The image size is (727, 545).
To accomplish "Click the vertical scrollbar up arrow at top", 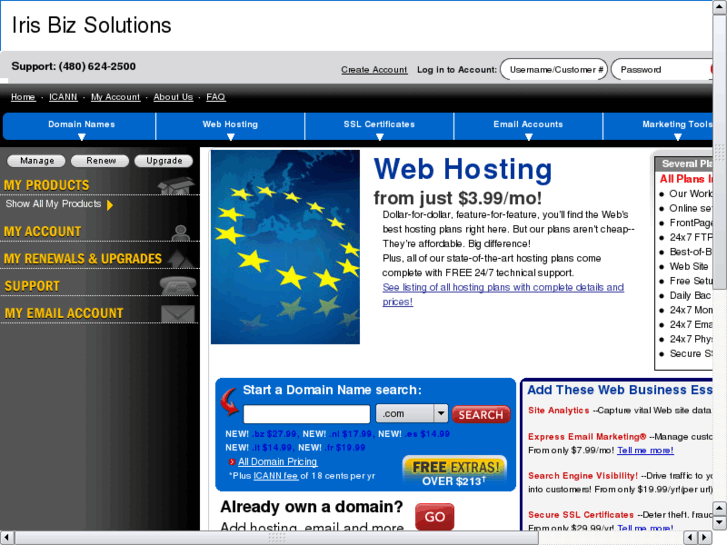I will pos(720,7).
